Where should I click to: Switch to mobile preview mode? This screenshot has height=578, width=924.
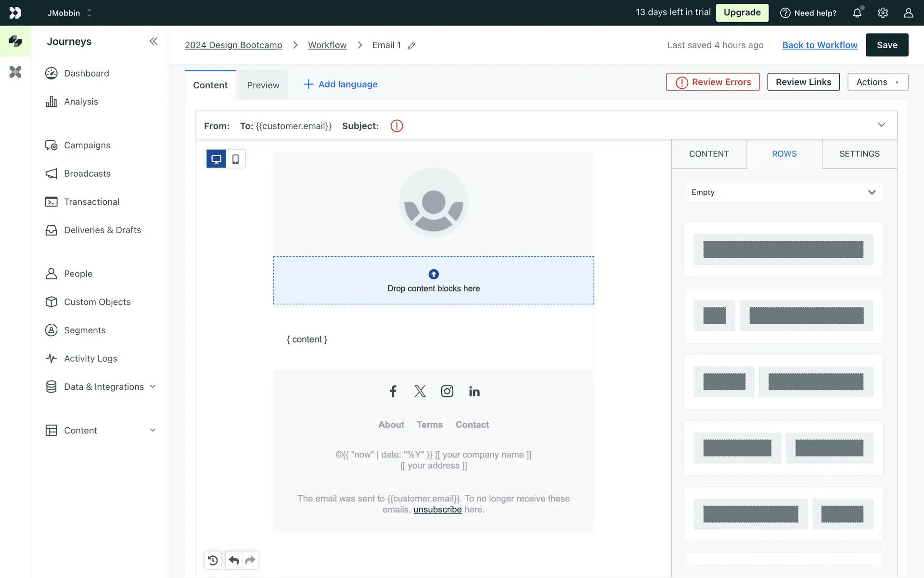235,159
